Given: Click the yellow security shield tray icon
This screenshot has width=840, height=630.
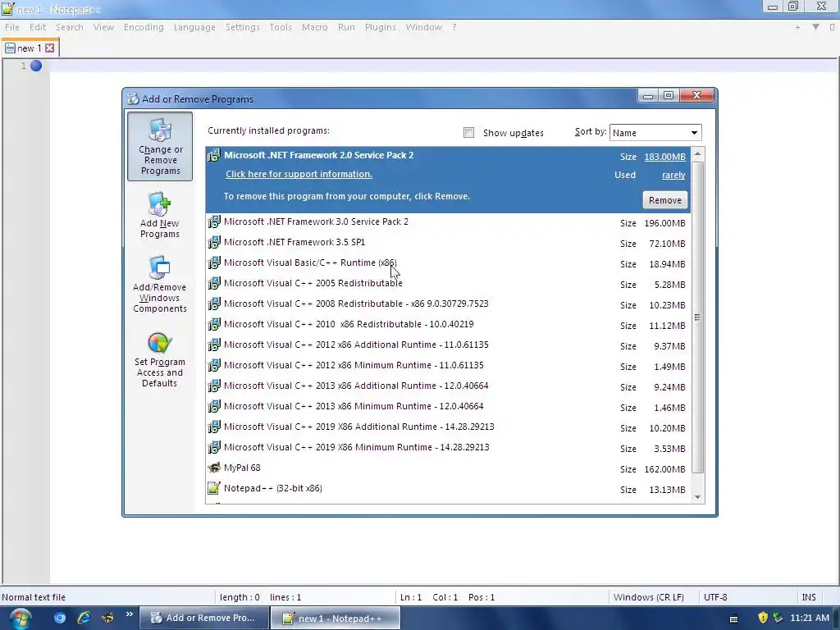Looking at the screenshot, I should click(x=763, y=618).
